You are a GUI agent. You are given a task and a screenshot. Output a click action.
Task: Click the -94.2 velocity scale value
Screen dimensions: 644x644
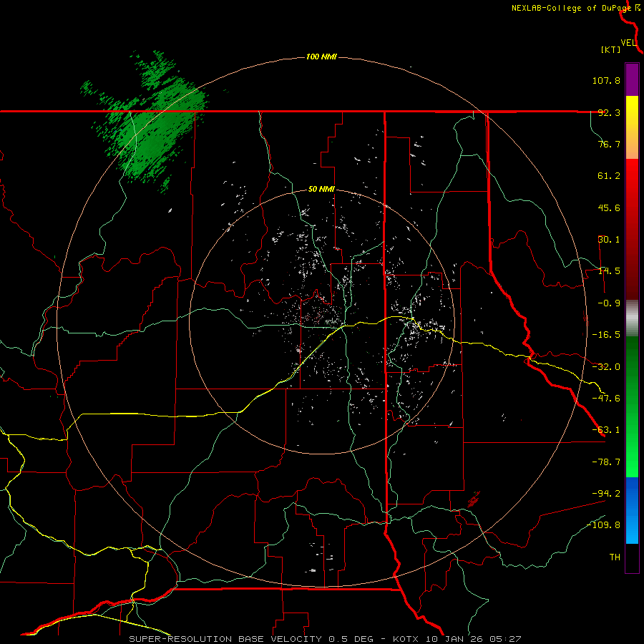click(606, 493)
